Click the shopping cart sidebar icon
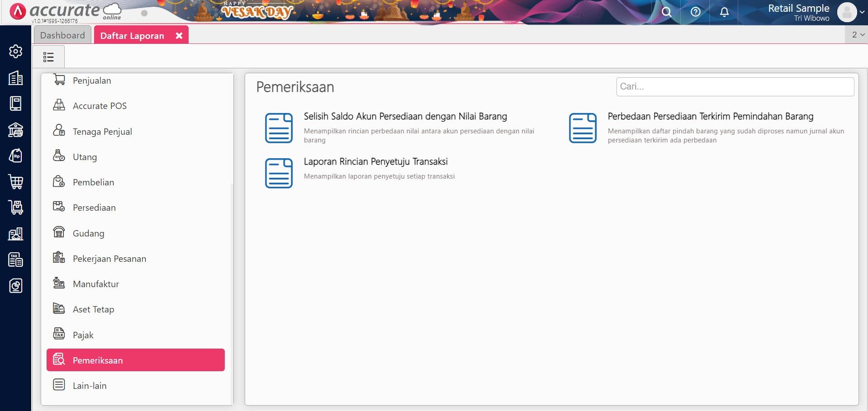 pos(15,182)
